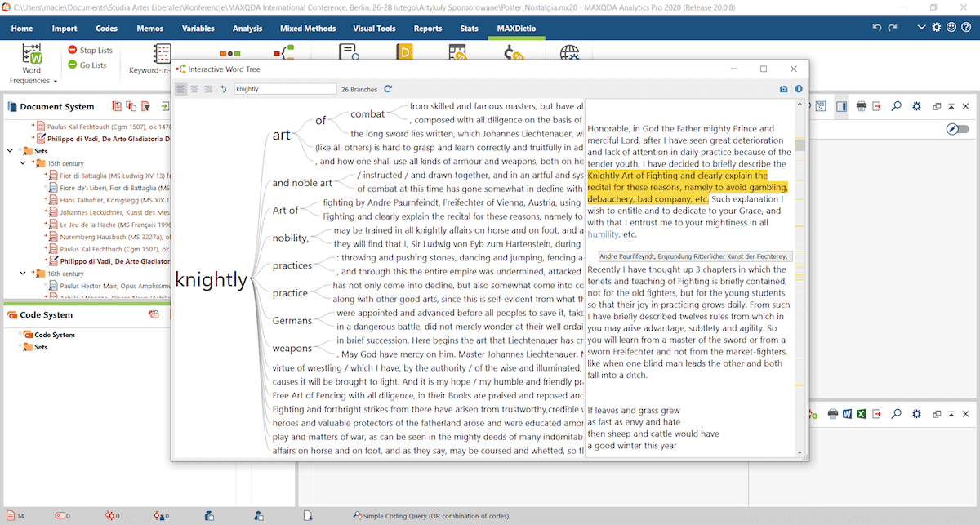
Task: Collapse ribbon with chevron arrow
Action: [921, 29]
